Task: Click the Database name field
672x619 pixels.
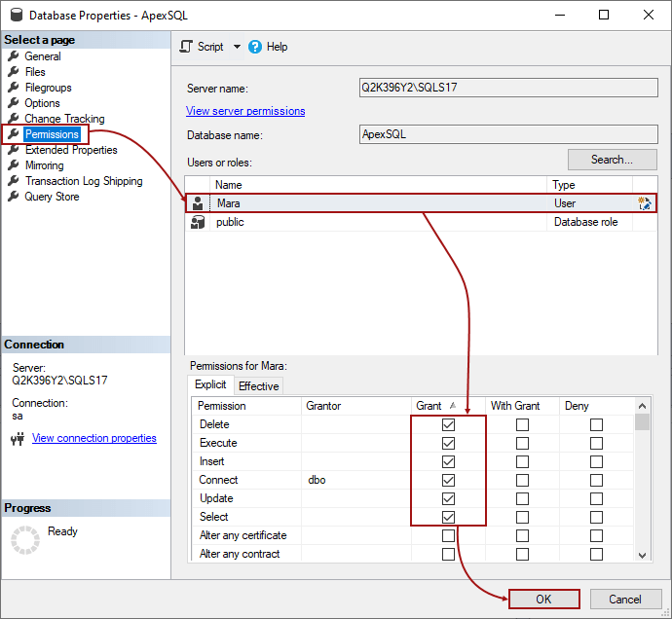Action: click(x=508, y=134)
